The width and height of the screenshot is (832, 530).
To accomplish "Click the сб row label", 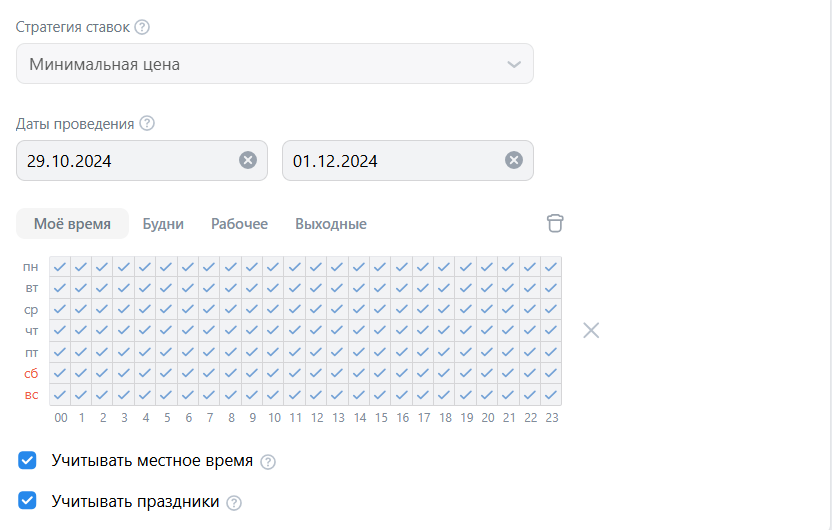I will click(x=31, y=373).
